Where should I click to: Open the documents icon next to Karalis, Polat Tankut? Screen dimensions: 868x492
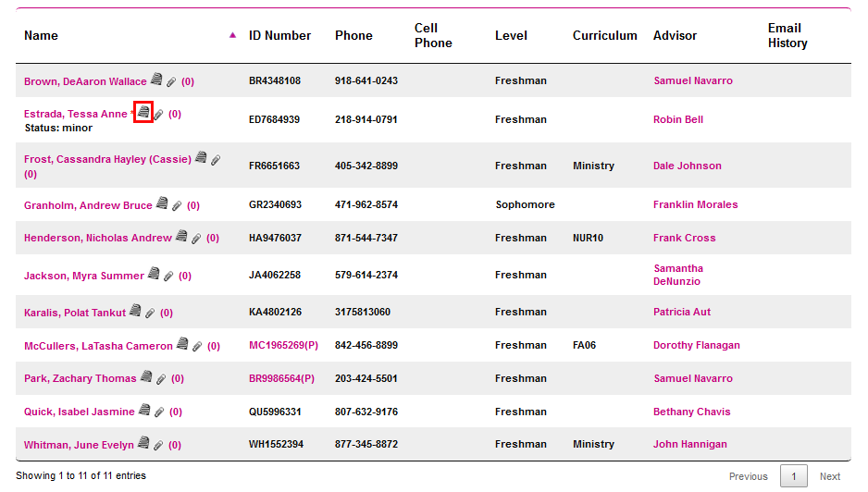click(135, 312)
